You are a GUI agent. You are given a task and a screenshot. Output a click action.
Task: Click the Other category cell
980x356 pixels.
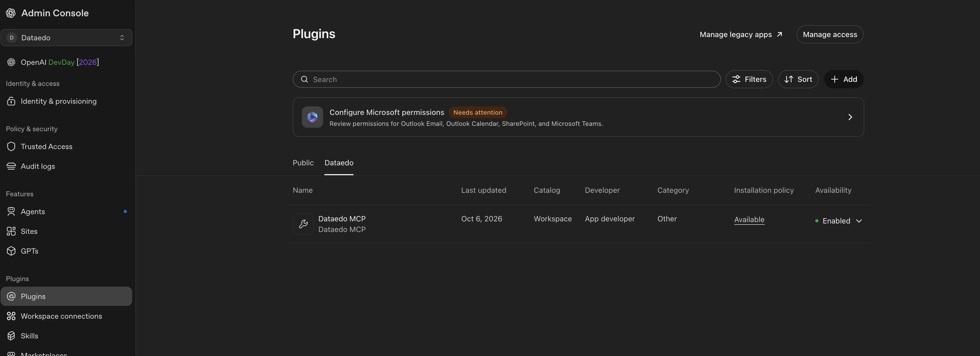coord(667,219)
